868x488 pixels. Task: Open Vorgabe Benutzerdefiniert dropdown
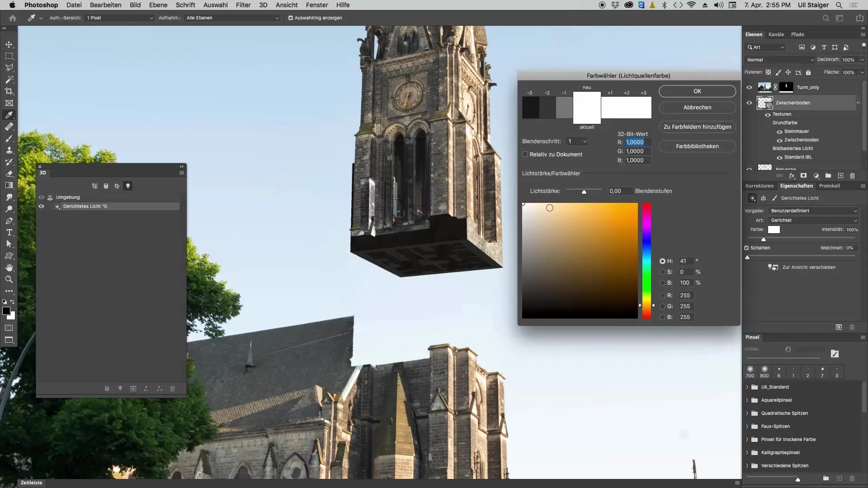813,211
